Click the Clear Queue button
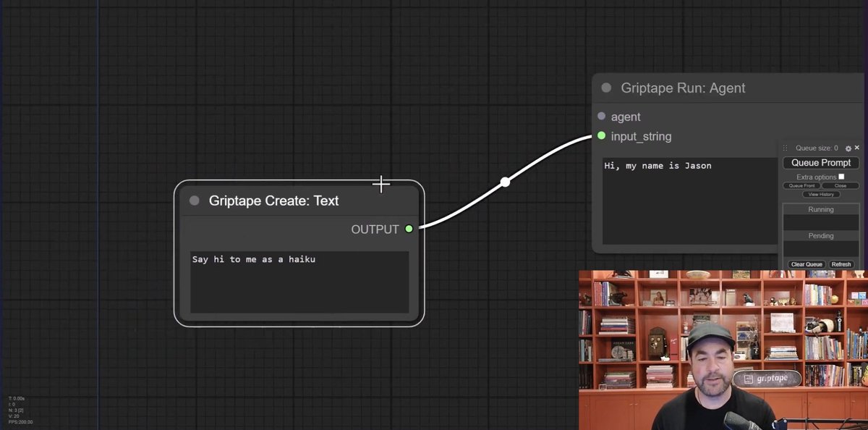The height and width of the screenshot is (430, 868). click(x=807, y=264)
